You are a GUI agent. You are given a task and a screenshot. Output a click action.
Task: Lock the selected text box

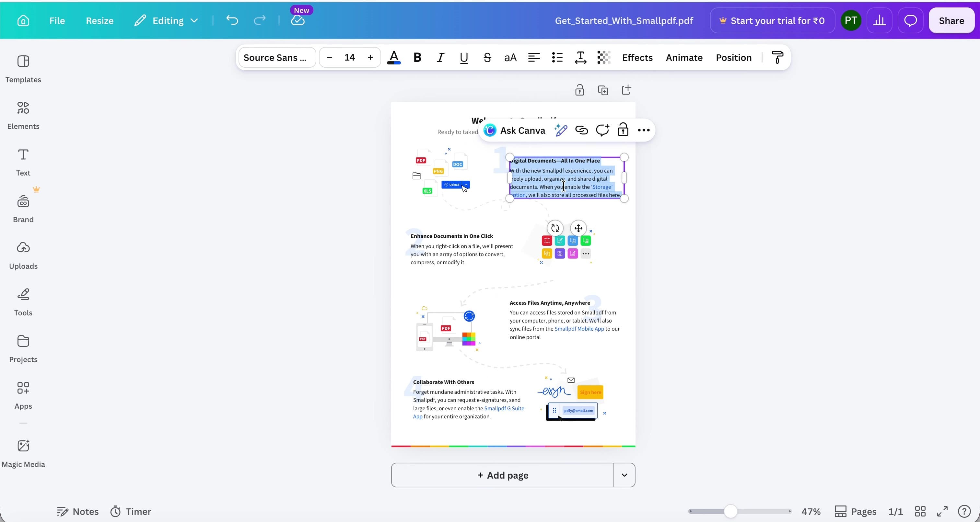623,130
